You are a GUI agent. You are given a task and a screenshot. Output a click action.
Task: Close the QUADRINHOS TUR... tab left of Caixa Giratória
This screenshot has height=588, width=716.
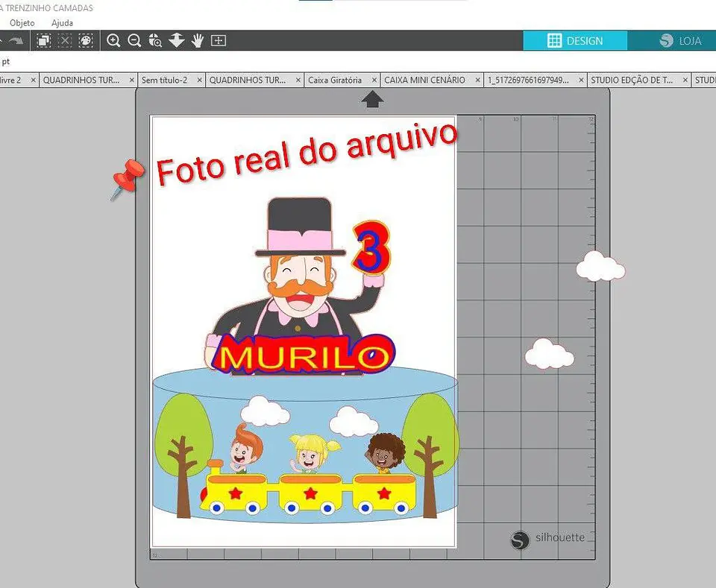(x=298, y=80)
